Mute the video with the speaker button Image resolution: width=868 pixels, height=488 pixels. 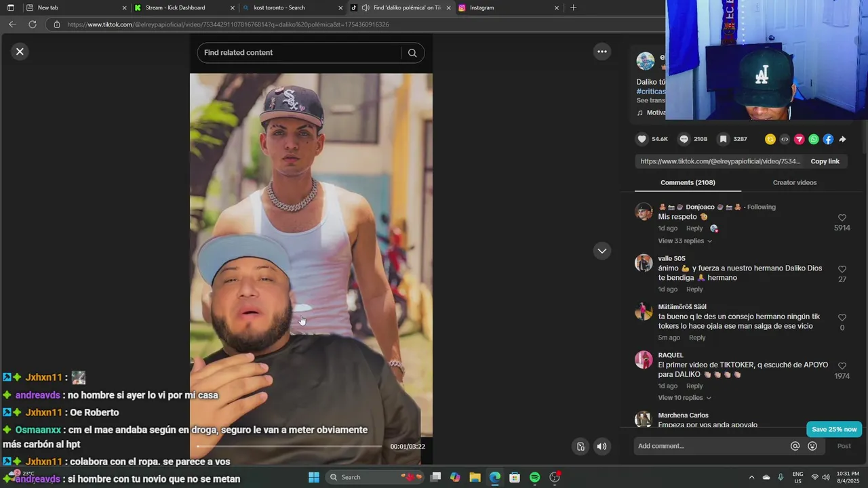pos(601,446)
